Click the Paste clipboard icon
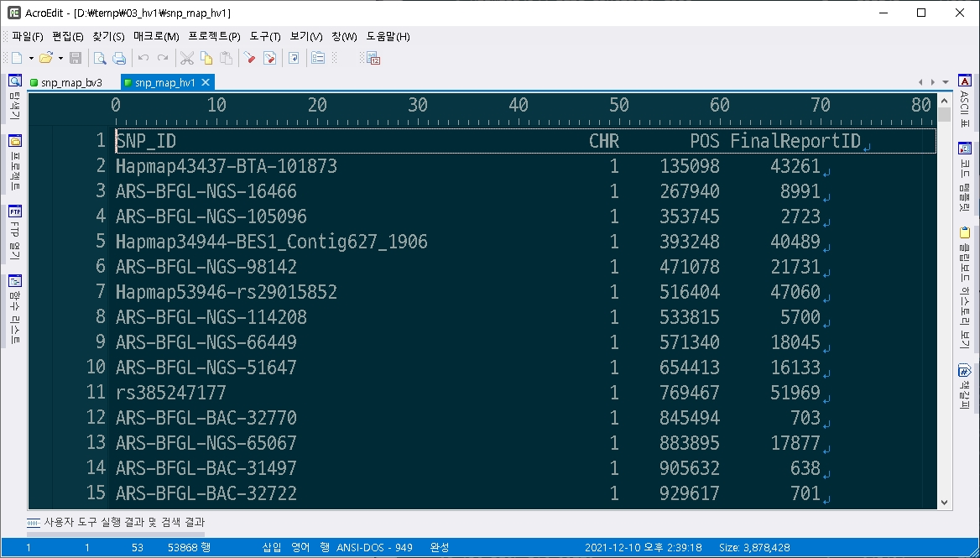 pos(227,58)
